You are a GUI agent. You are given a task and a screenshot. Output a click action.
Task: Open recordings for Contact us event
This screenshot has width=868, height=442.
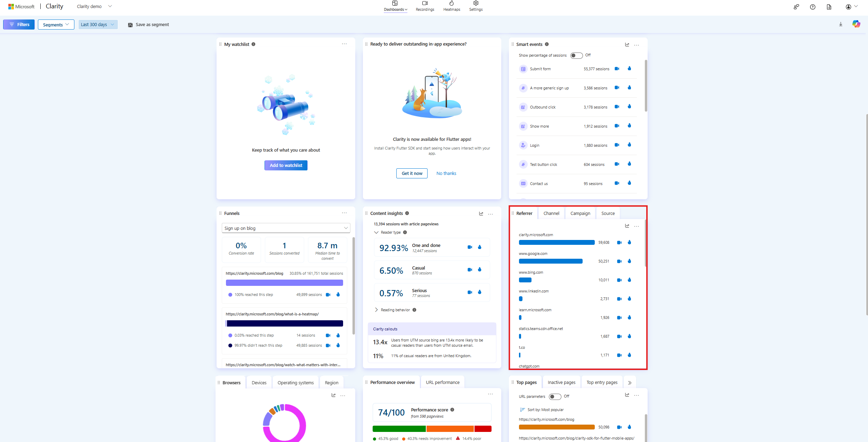click(x=617, y=184)
